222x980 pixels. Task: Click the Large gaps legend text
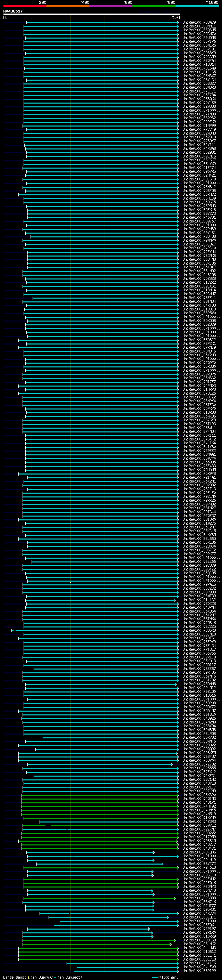43,977
